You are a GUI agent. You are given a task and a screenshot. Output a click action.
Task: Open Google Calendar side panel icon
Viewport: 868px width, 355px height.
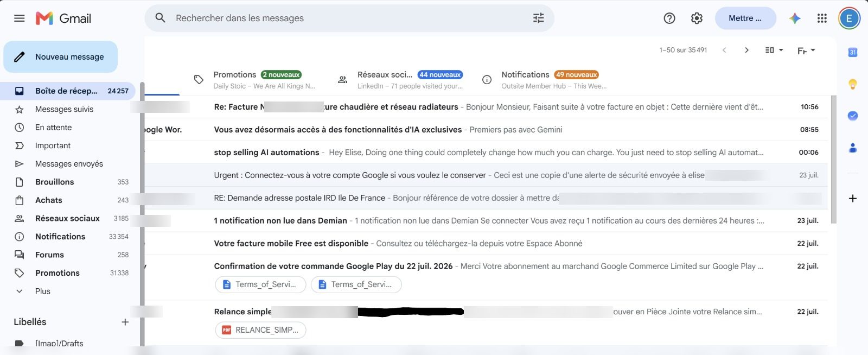tap(853, 52)
